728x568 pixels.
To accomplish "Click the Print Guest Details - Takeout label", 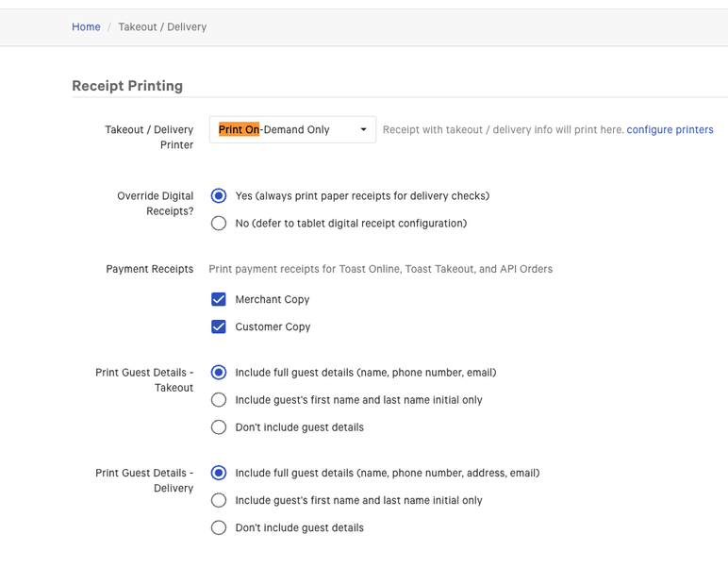I will pos(144,380).
